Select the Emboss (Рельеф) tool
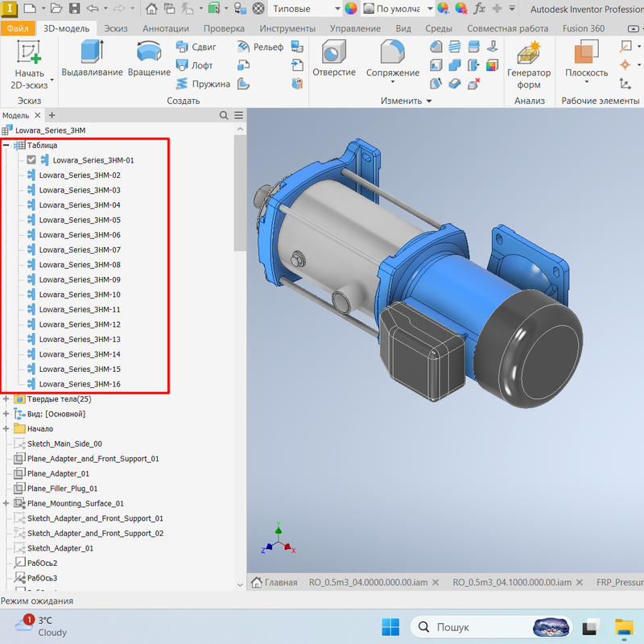Screen dimensions: 644x644 pyautogui.click(x=260, y=47)
